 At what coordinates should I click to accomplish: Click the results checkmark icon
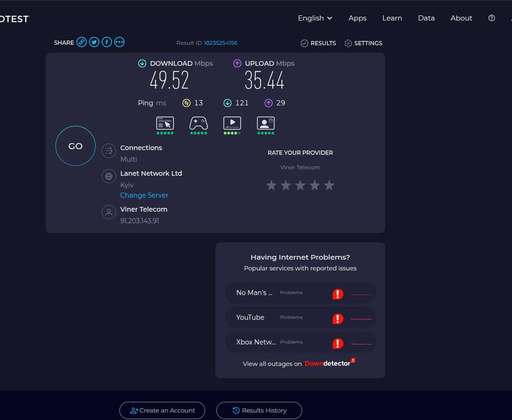pyautogui.click(x=304, y=43)
